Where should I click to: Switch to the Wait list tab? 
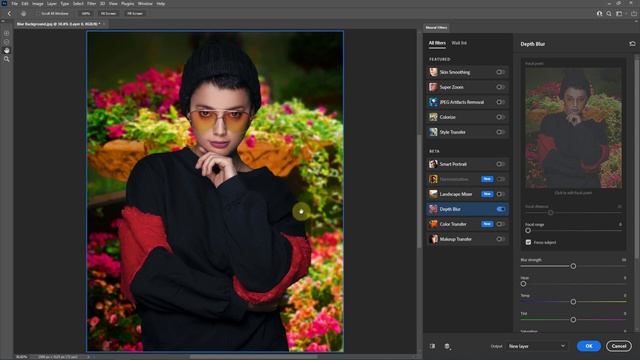coord(459,43)
